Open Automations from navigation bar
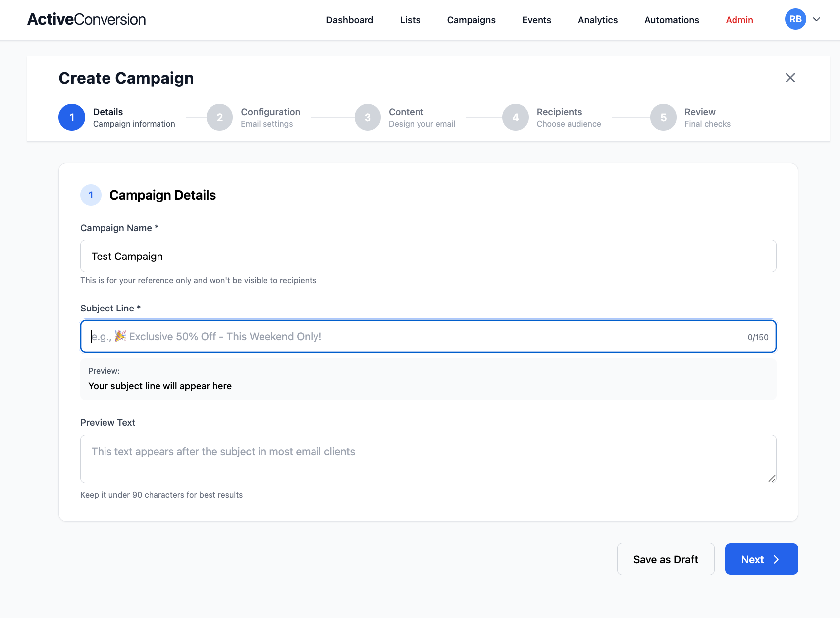 (x=671, y=20)
